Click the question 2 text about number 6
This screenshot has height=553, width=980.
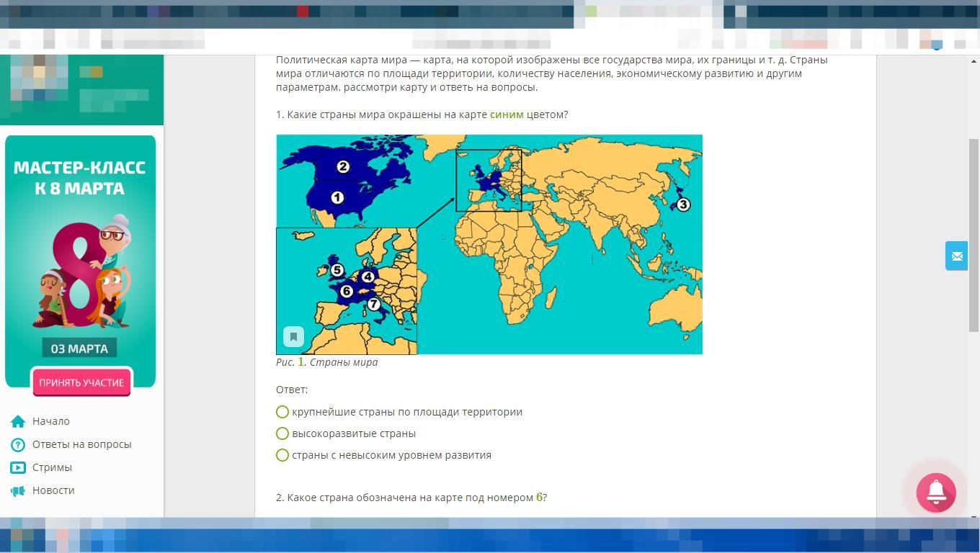[411, 498]
